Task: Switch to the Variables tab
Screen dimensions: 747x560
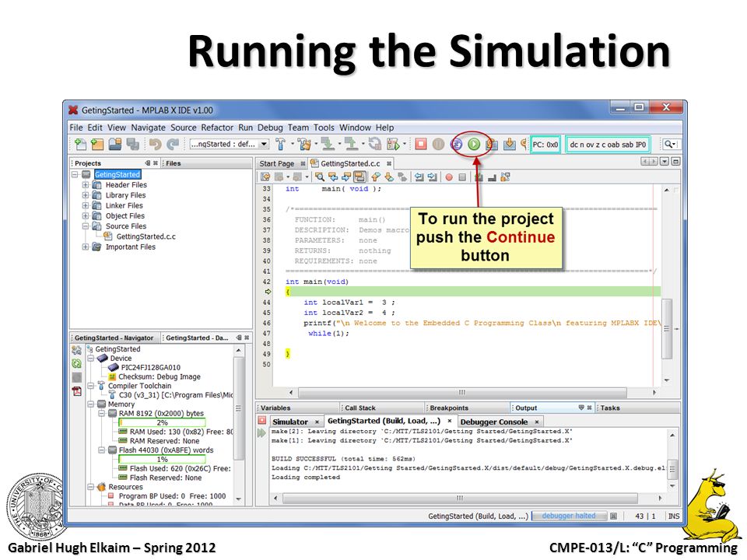Action: [275, 408]
